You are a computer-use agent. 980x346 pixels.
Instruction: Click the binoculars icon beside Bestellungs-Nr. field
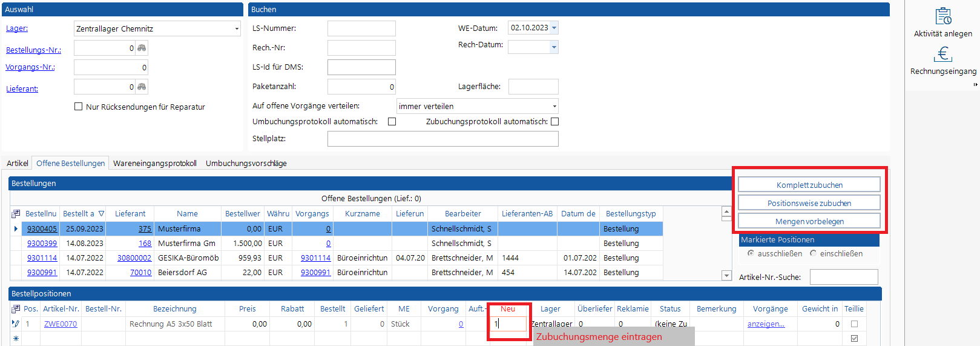[142, 48]
